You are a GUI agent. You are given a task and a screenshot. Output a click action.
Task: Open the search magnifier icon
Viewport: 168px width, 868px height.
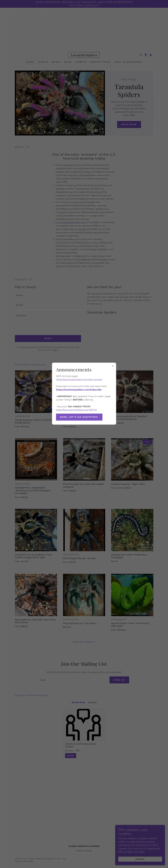coord(141,55)
